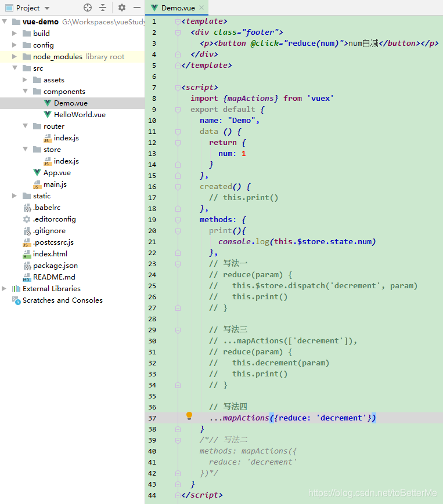This screenshot has width=443, height=504.
Task: Select index.js under store folder
Action: (66, 161)
